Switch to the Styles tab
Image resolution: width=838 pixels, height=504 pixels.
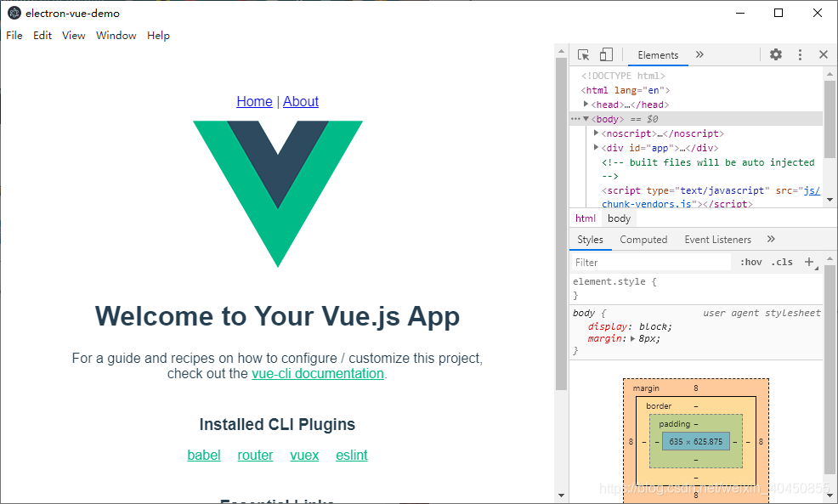pos(590,240)
